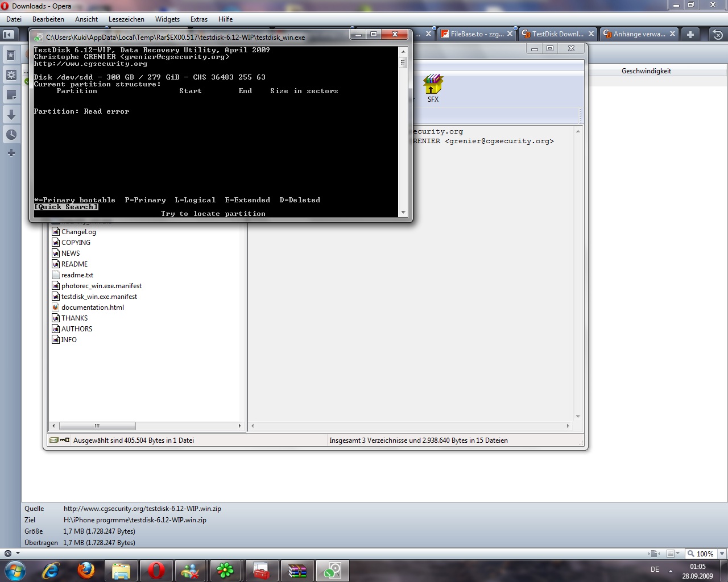
Task: Click the Ziel path H:\iPhone progrmme text
Action: tap(135, 520)
